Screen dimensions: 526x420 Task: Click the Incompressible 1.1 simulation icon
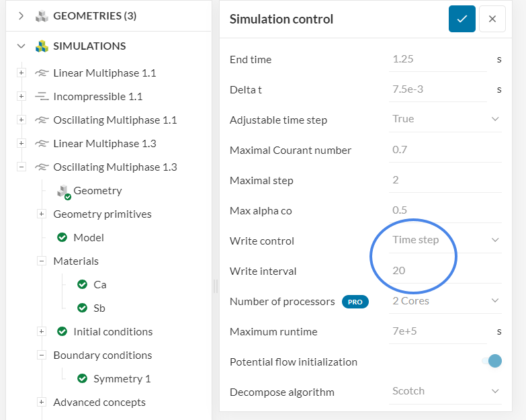click(x=42, y=97)
